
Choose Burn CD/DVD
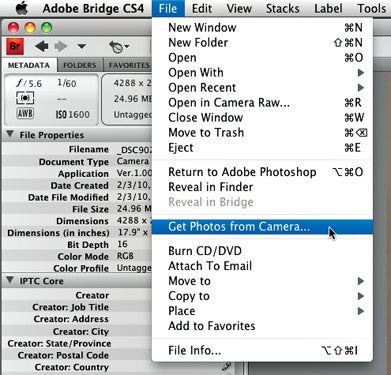pos(262,251)
